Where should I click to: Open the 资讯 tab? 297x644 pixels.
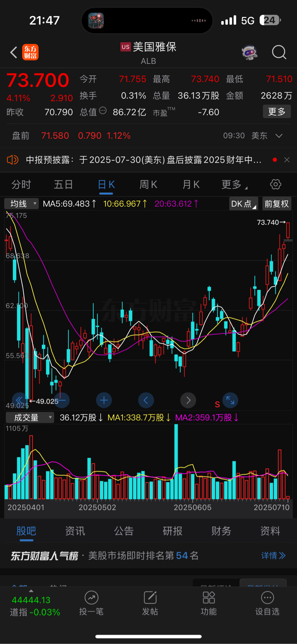75,531
